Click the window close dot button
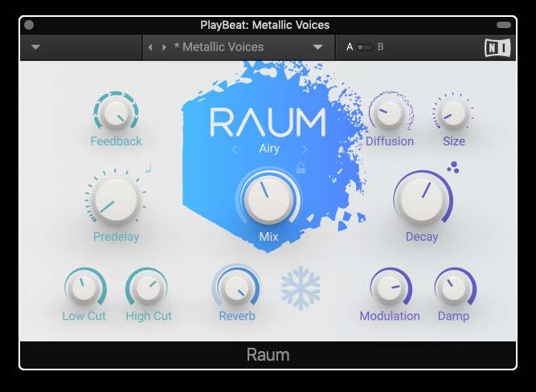Image resolution: width=536 pixels, height=392 pixels. point(29,25)
